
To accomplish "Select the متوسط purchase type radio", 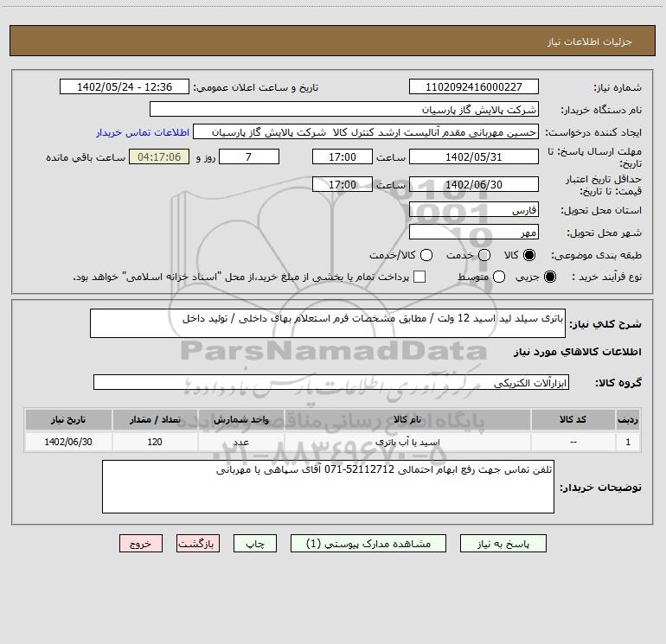I will pyautogui.click(x=499, y=277).
